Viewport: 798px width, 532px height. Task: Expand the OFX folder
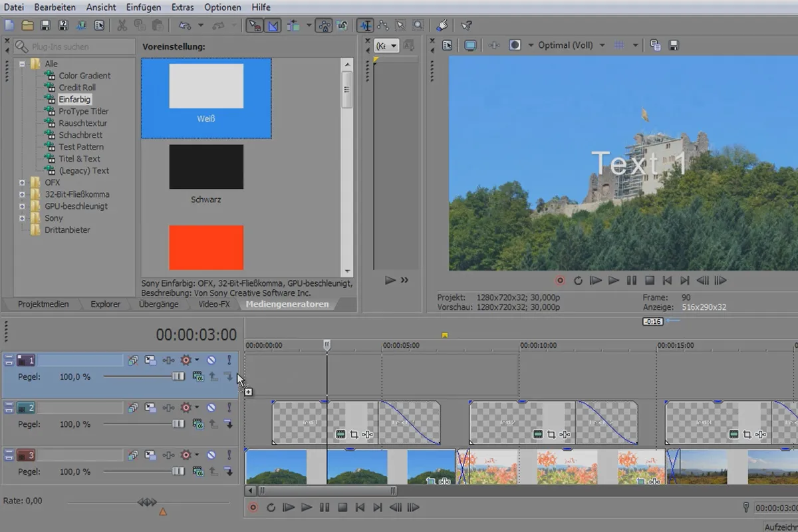[x=22, y=182]
